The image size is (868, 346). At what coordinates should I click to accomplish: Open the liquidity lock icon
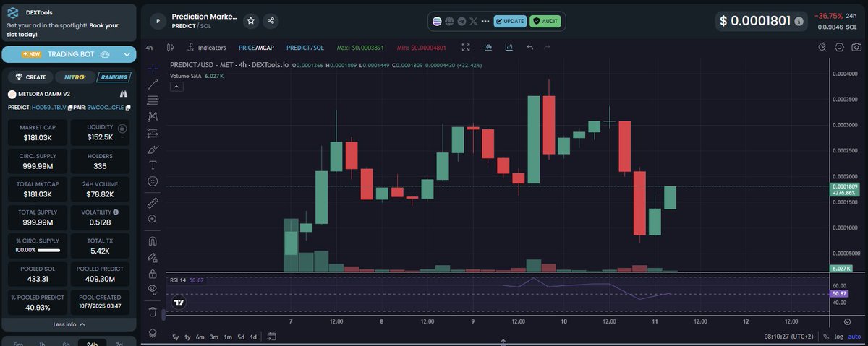point(122,129)
